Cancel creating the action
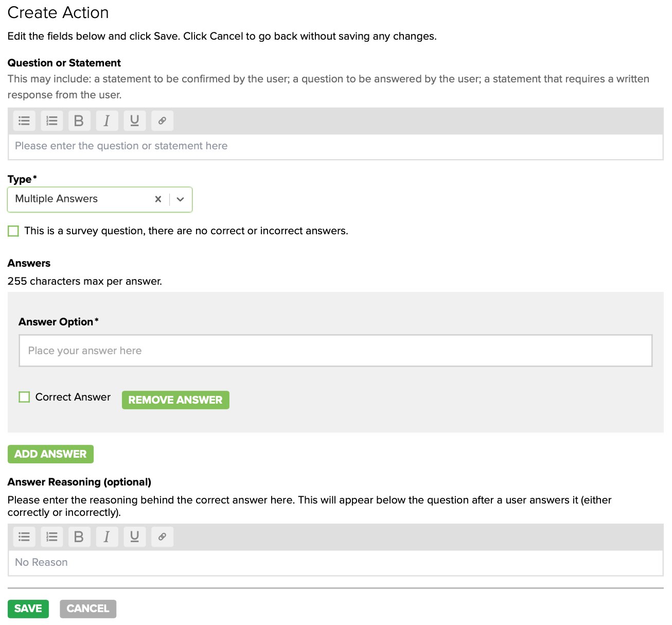This screenshot has width=672, height=625. [88, 609]
